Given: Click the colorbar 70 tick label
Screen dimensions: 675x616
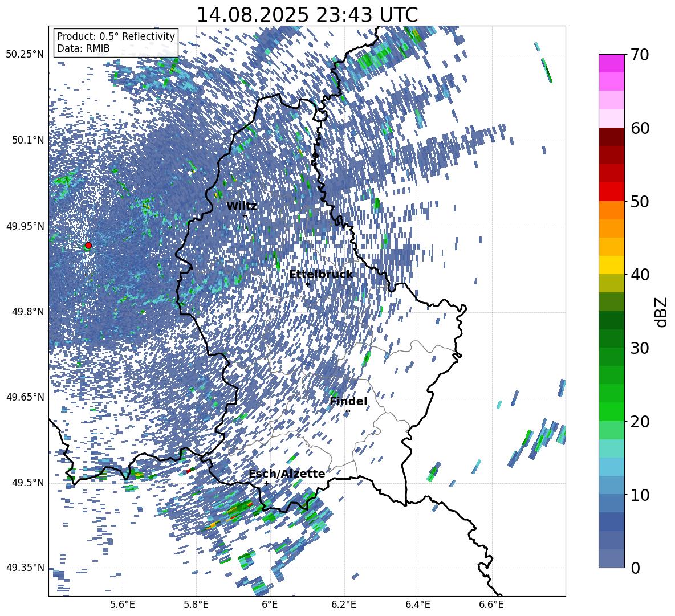Looking at the screenshot, I should click(639, 55).
